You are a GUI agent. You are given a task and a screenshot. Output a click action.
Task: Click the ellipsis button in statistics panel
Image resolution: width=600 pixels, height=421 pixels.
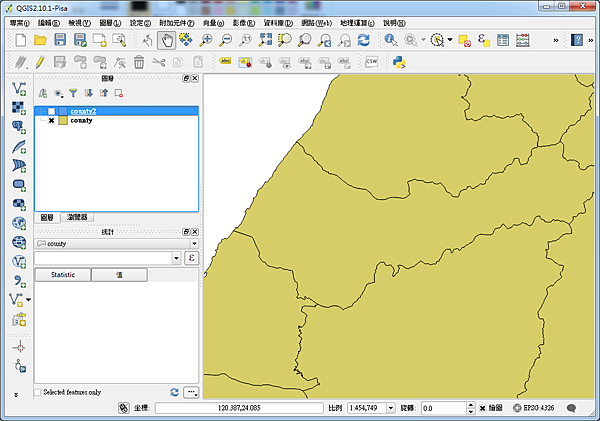(x=192, y=392)
